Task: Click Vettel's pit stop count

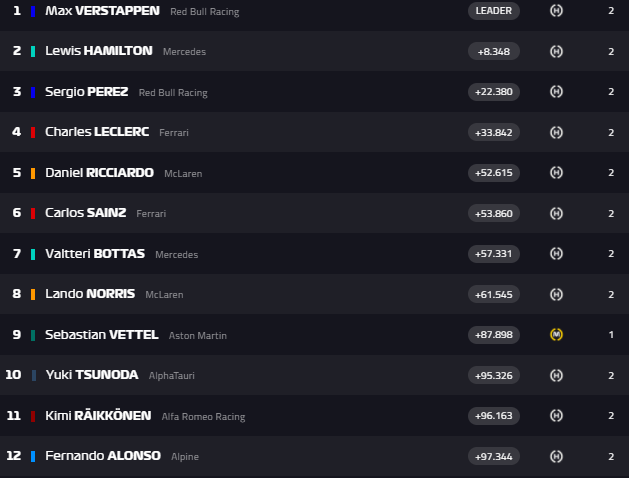Action: point(611,334)
